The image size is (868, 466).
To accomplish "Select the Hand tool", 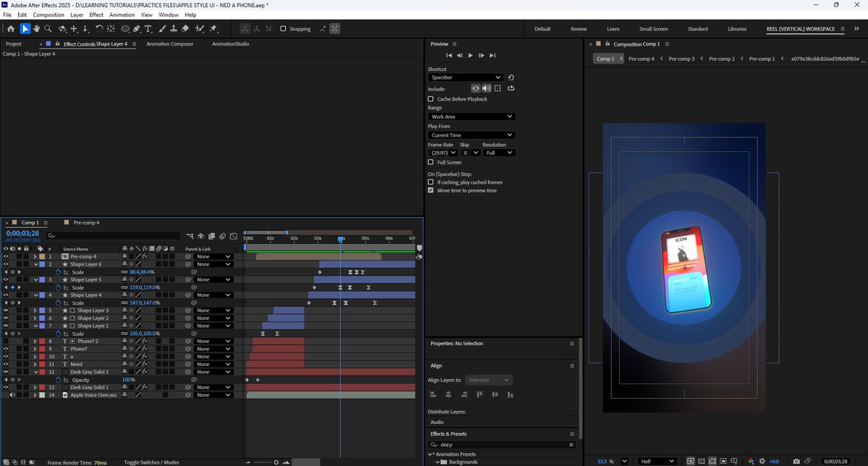I will pos(36,29).
